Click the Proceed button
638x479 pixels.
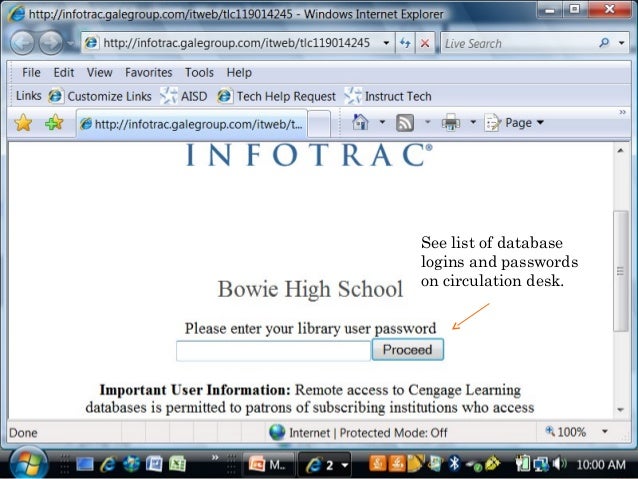coord(408,350)
